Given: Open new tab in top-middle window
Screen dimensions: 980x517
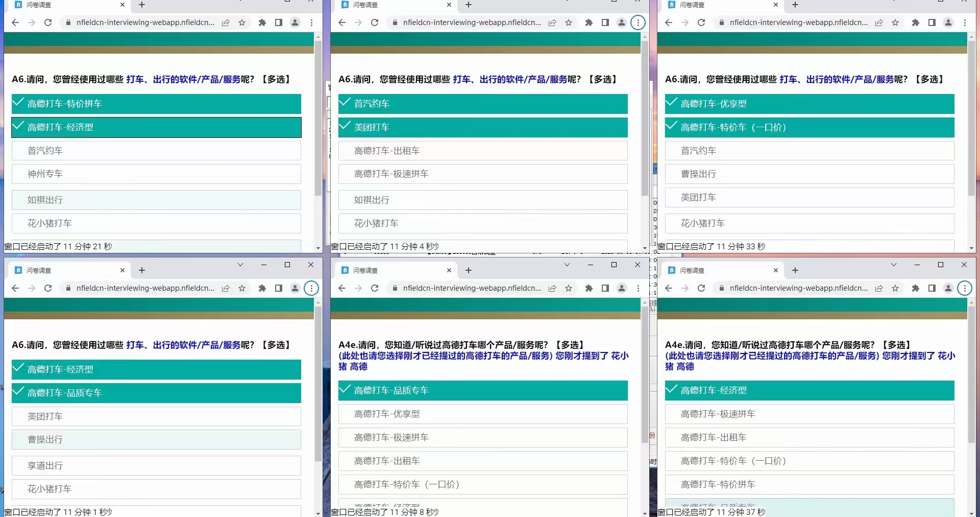Looking at the screenshot, I should [x=469, y=5].
